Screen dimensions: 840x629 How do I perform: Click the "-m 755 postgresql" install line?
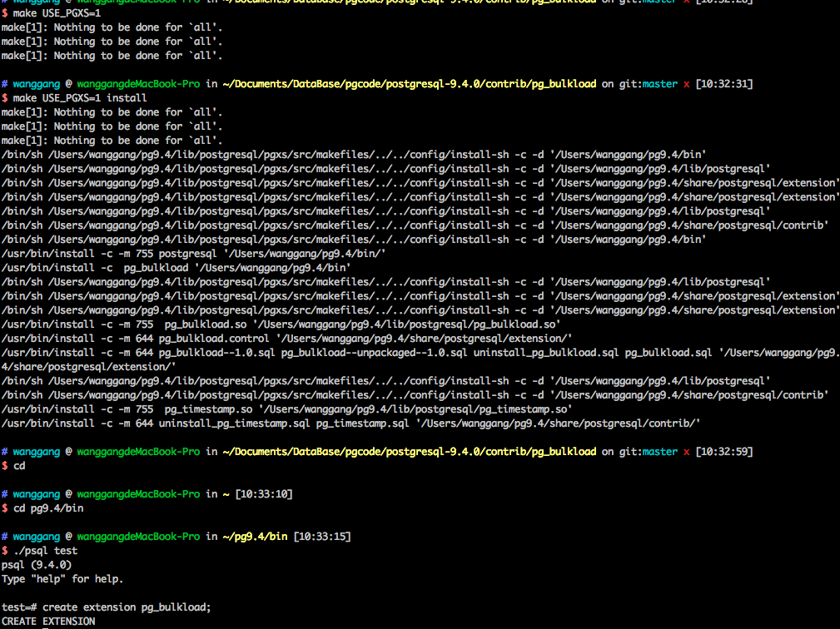pos(193,254)
